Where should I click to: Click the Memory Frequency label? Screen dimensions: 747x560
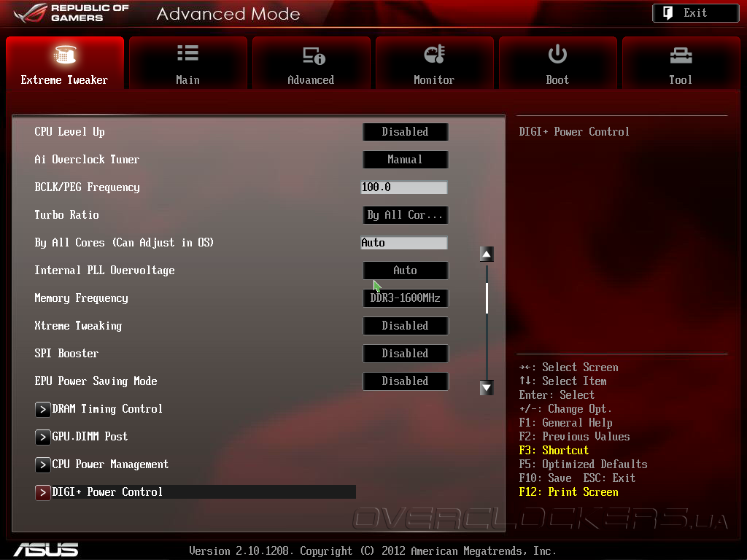point(81,298)
